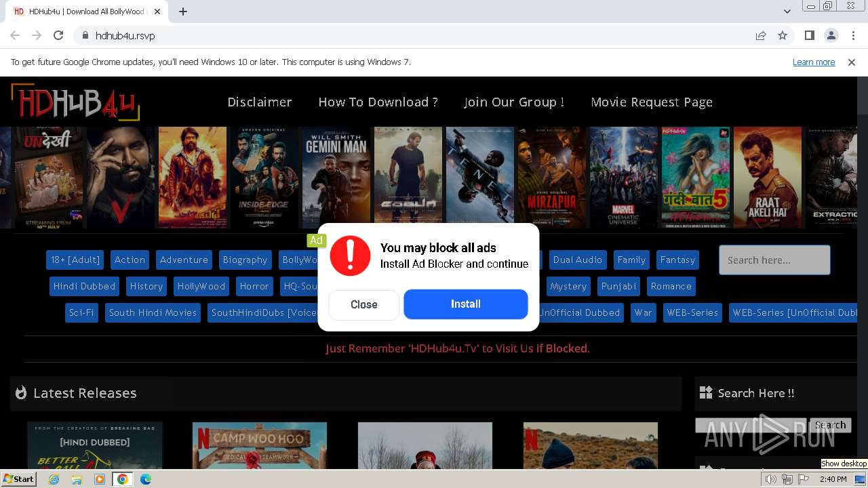This screenshot has width=868, height=488.
Task: Click the Search Here !! grid icon
Action: 706,392
